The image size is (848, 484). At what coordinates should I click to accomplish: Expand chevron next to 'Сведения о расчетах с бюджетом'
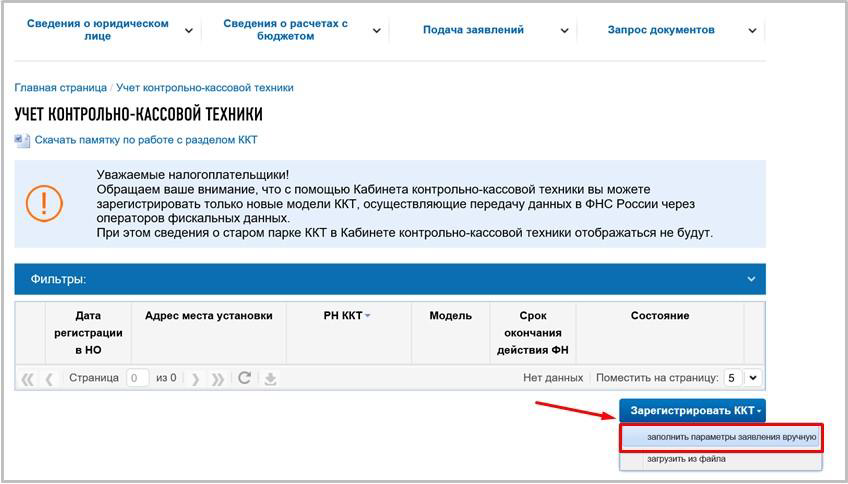[377, 31]
